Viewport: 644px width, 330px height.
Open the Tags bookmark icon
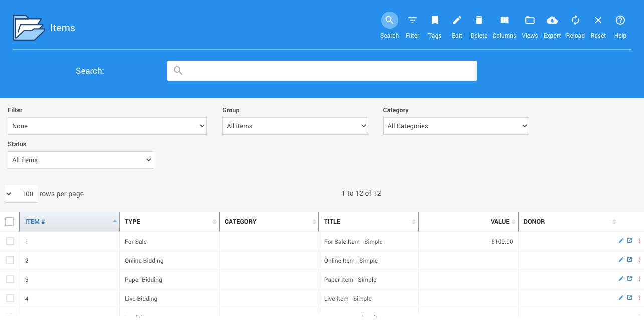(435, 21)
